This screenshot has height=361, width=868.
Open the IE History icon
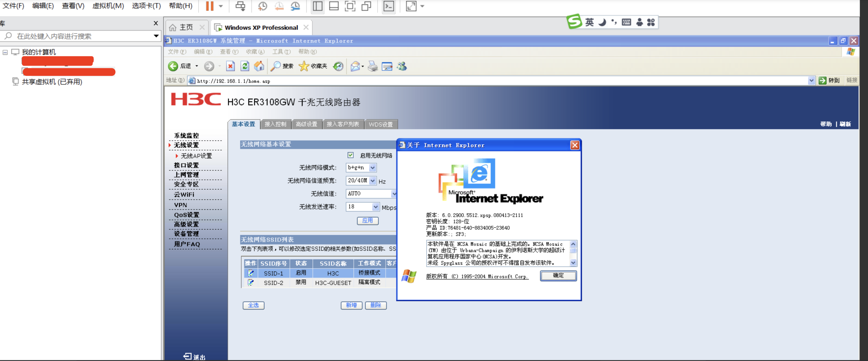pyautogui.click(x=338, y=66)
